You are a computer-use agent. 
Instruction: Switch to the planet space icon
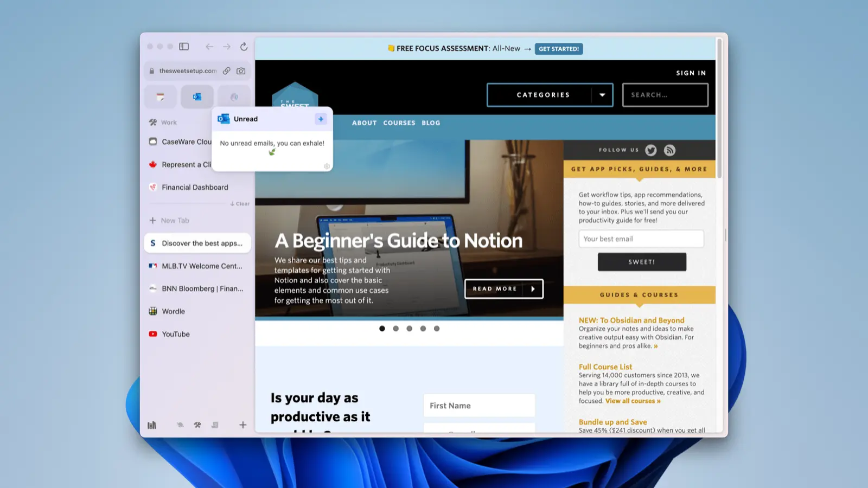click(x=180, y=425)
